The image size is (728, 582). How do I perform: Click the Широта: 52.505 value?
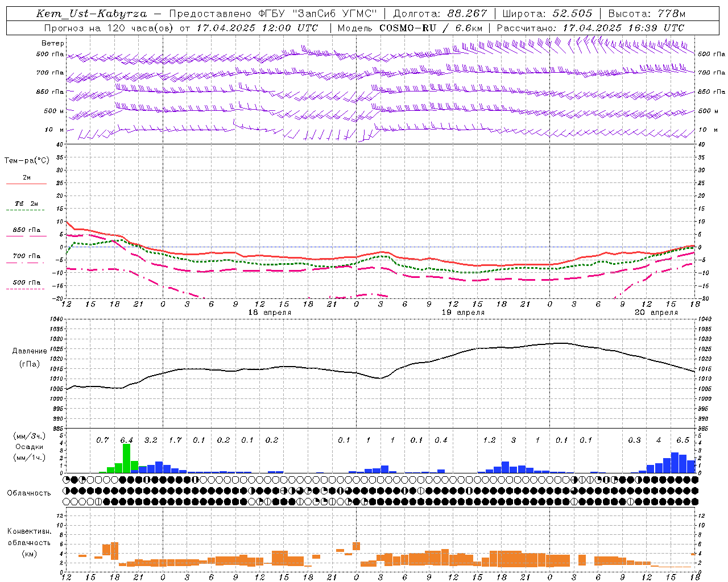548,14
